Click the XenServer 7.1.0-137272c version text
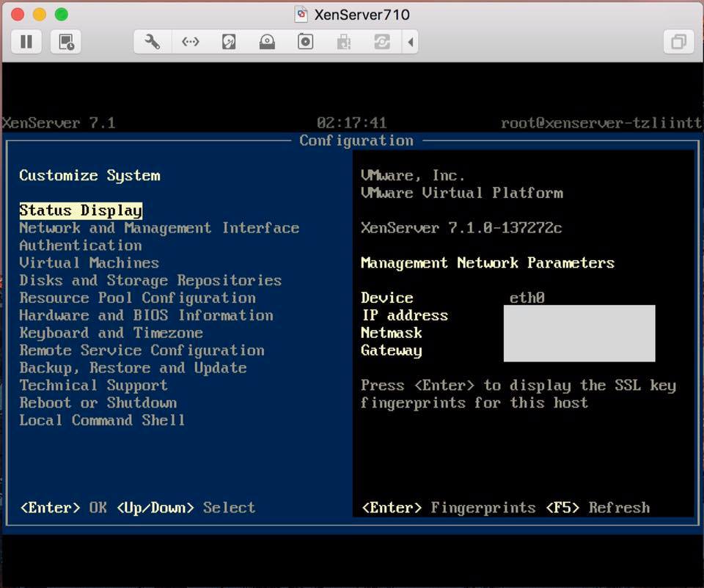Viewport: 704px width, 588px height. pyautogui.click(x=461, y=228)
